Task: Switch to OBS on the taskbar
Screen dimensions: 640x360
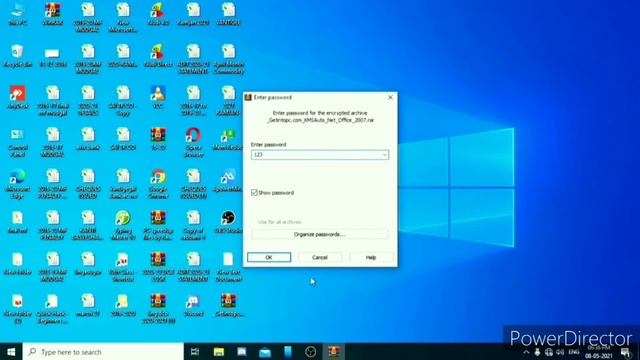Action: [x=311, y=351]
